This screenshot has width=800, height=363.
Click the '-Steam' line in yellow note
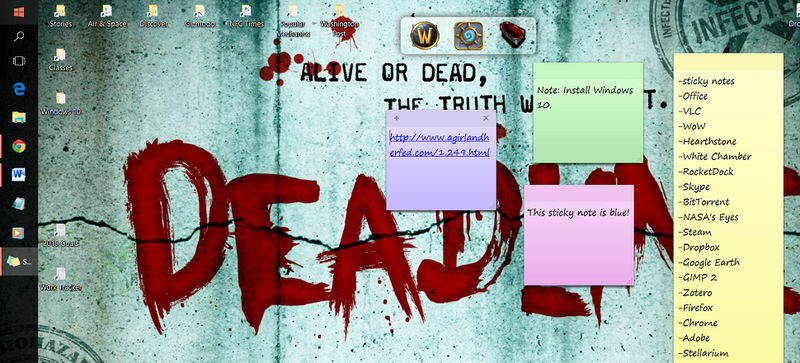pyautogui.click(x=695, y=232)
